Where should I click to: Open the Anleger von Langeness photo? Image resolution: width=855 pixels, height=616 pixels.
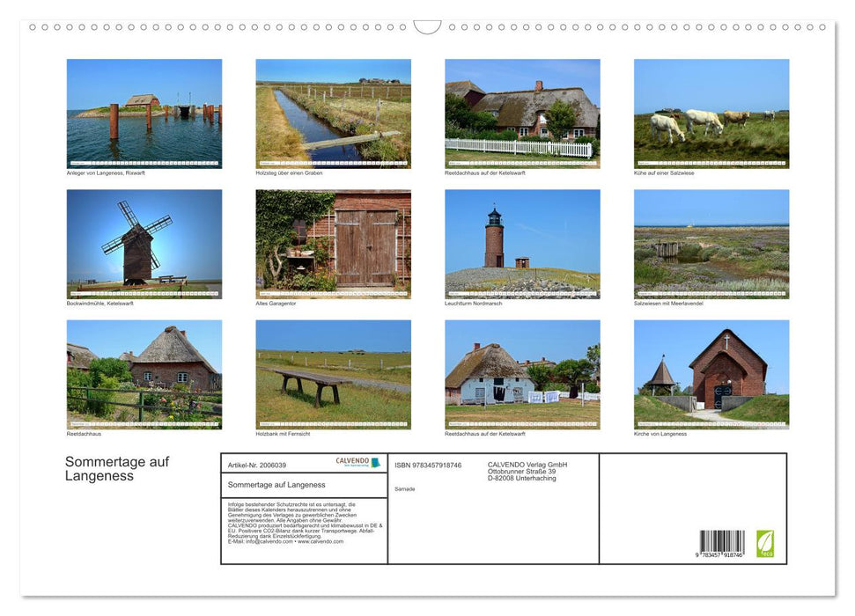point(144,113)
